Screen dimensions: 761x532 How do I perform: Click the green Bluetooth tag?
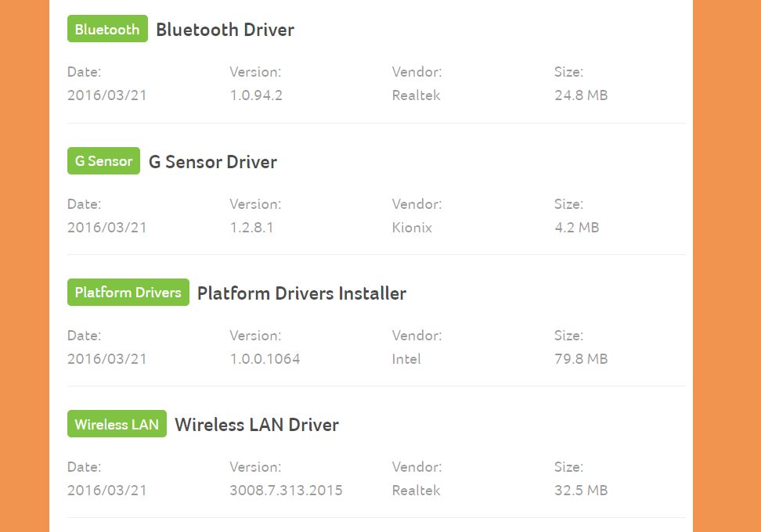pos(107,29)
